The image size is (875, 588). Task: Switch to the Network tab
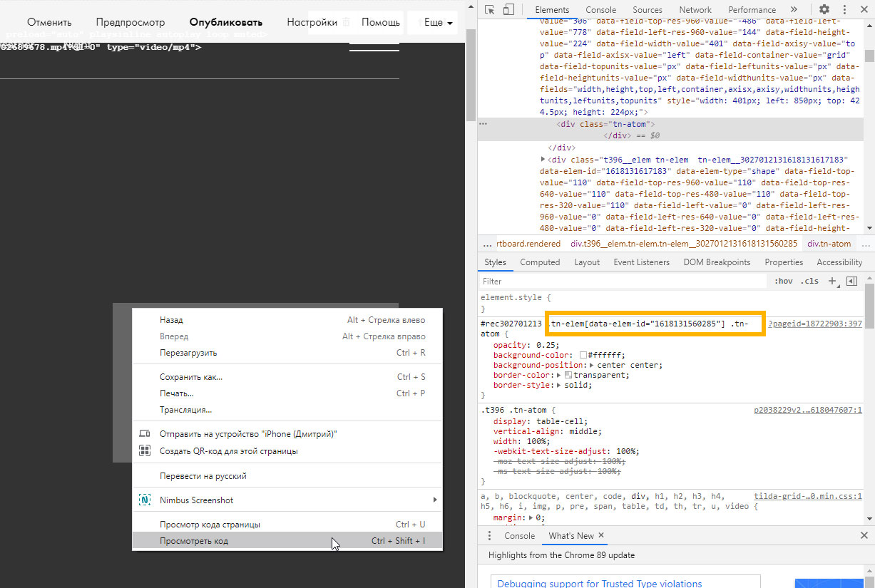695,10
